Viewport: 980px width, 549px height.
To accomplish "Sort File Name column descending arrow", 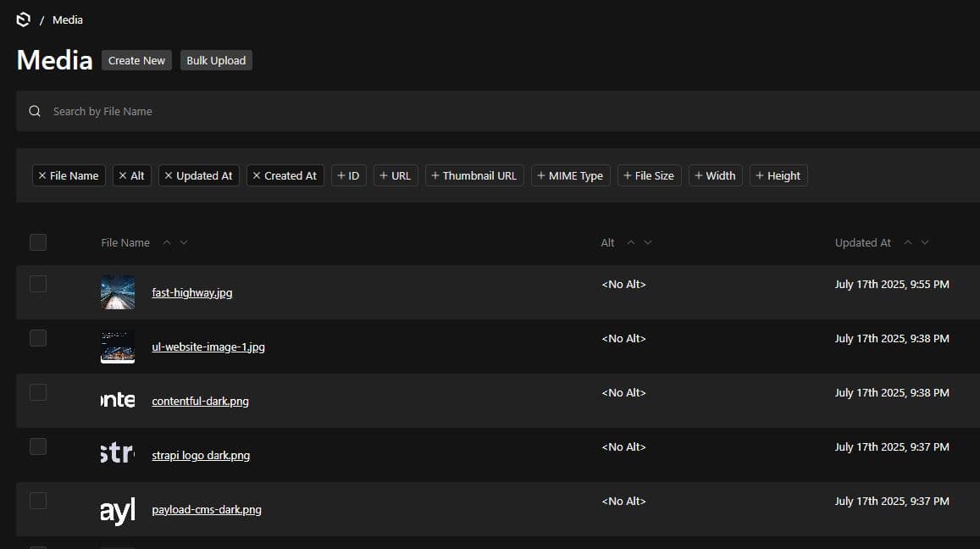I will click(184, 242).
